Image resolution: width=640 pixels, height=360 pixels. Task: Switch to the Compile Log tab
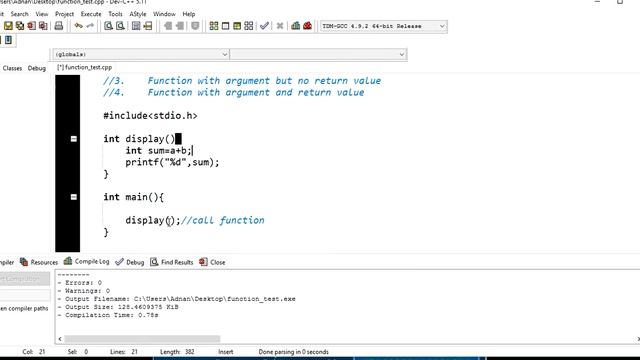(87, 262)
